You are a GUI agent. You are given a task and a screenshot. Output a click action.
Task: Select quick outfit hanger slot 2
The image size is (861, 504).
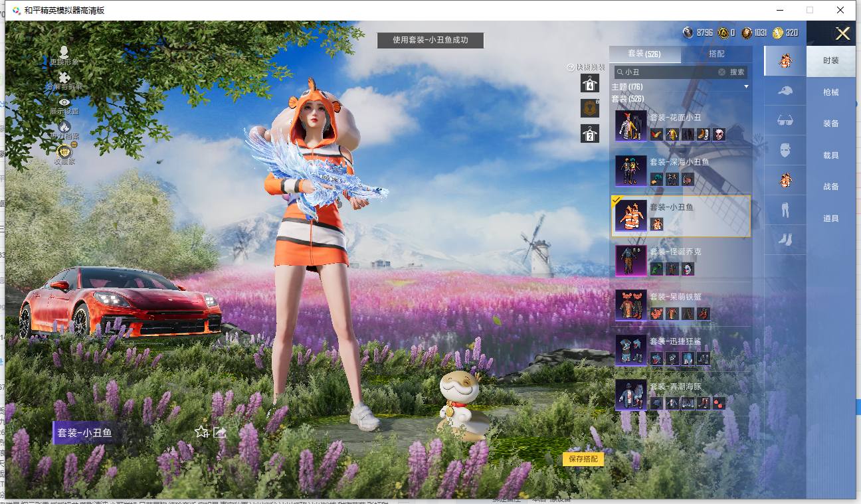click(x=590, y=133)
